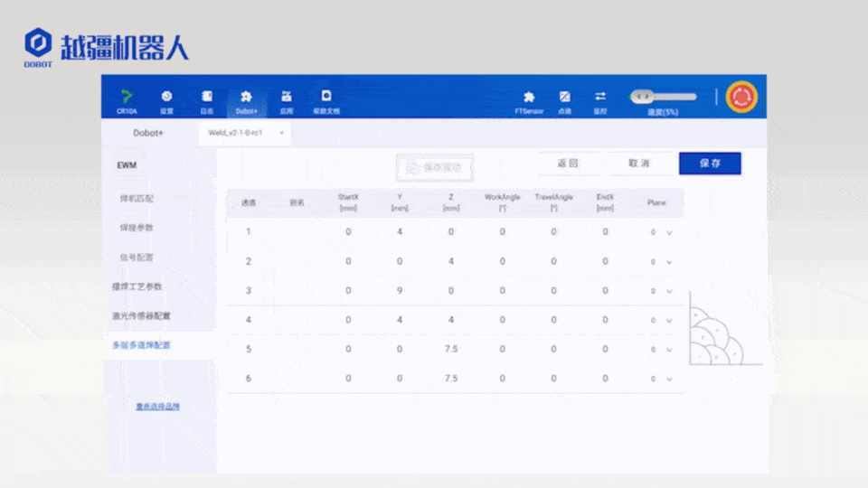Click the Y value field in row 3
Image resolution: width=868 pixels, height=488 pixels.
tap(400, 291)
